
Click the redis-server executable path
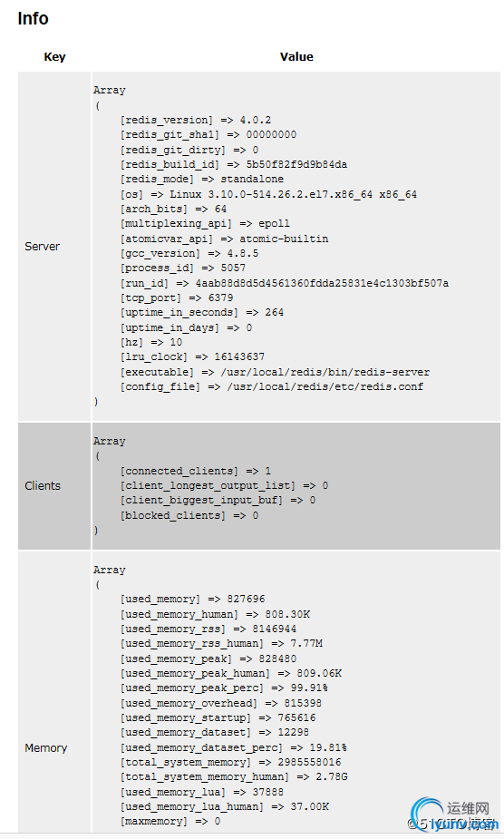pos(325,372)
